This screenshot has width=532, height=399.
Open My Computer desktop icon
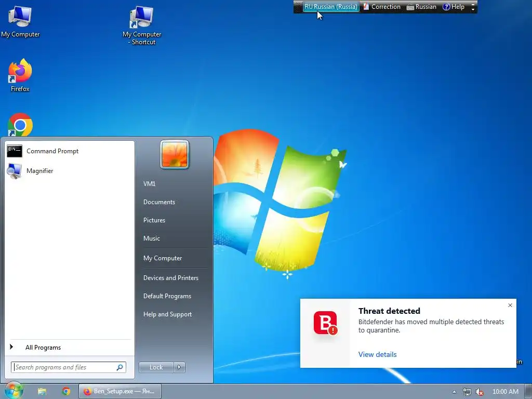tap(20, 21)
